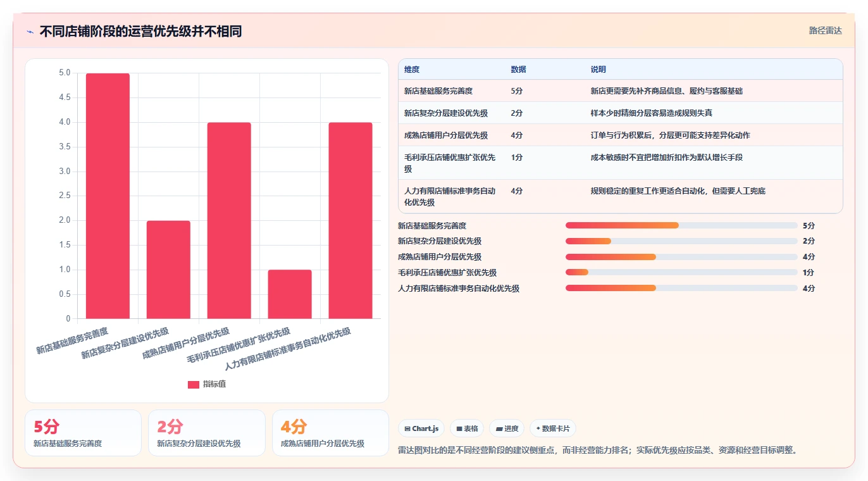Open the 2分 新店复杂分层建设优先级 data card

pyautogui.click(x=207, y=433)
